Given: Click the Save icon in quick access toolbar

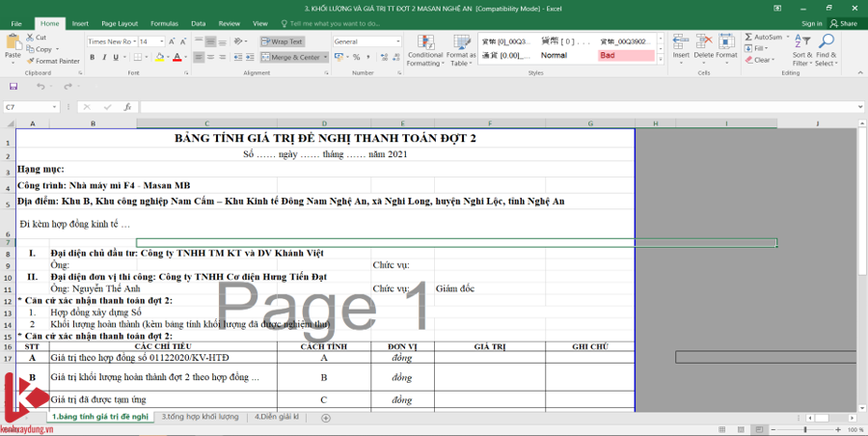Looking at the screenshot, I should click(14, 86).
